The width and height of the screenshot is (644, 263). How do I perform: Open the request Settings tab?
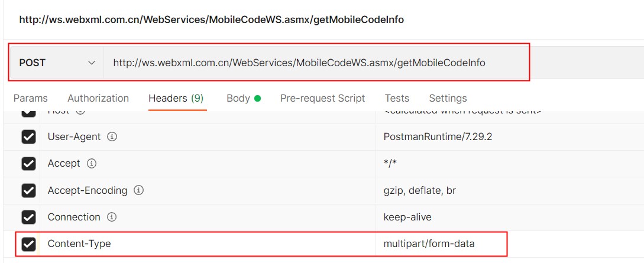tap(448, 98)
